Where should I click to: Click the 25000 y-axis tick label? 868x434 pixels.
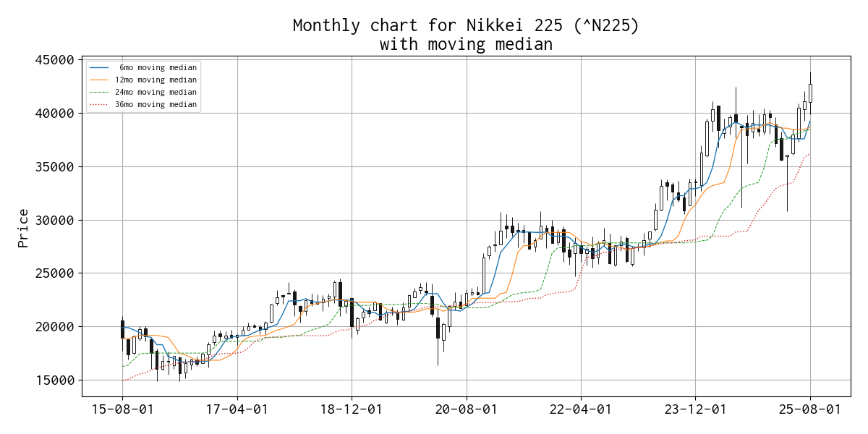[x=55, y=273]
